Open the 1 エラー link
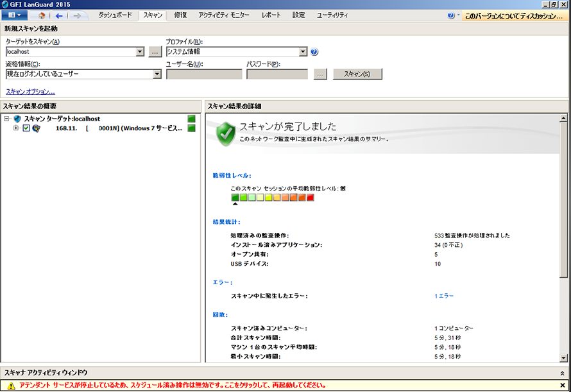Image resolution: width=571 pixels, height=392 pixels. pos(444,296)
